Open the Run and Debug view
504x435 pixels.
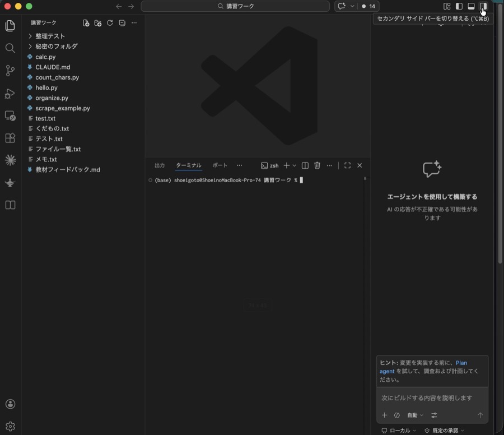click(10, 93)
